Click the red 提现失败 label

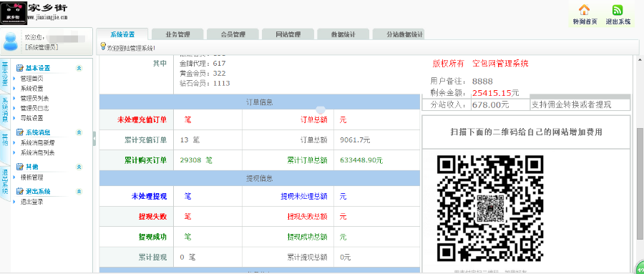pyautogui.click(x=153, y=217)
